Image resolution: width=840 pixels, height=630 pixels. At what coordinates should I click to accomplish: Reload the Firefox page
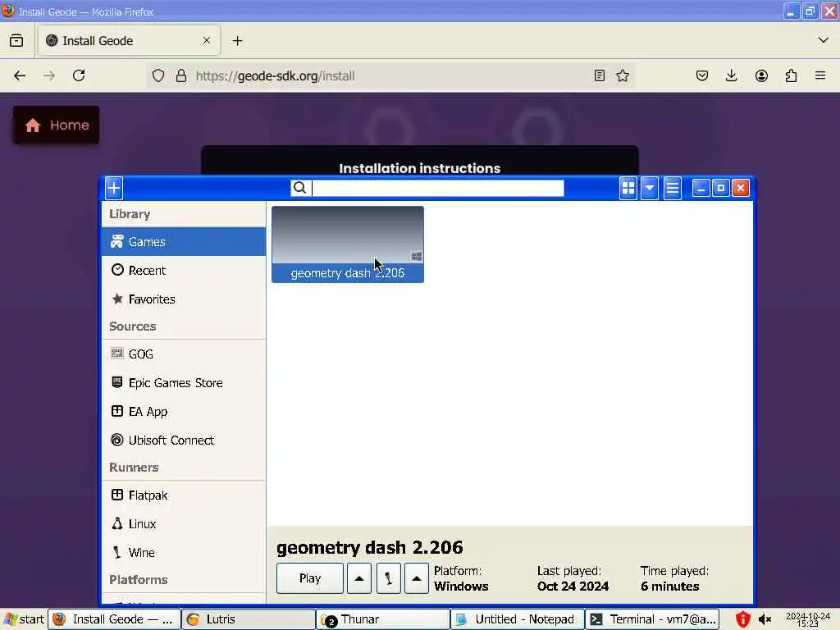[x=79, y=76]
